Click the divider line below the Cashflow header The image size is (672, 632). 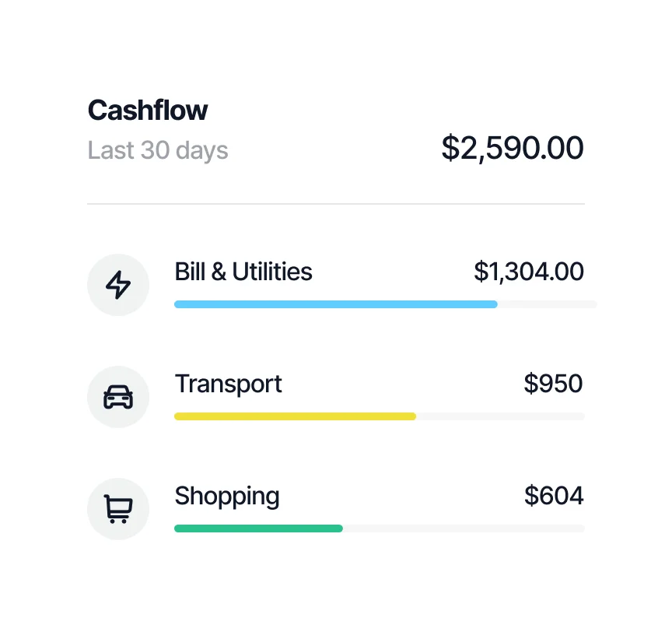336,204
